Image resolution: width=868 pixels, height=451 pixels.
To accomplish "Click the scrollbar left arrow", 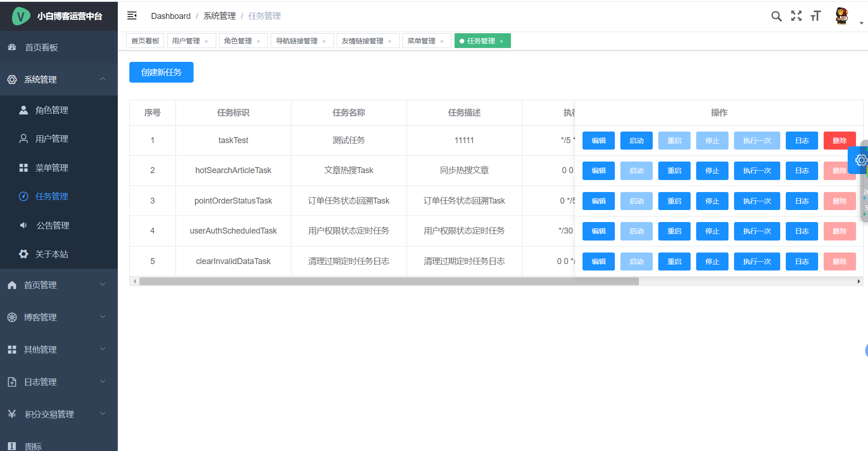I will (134, 281).
